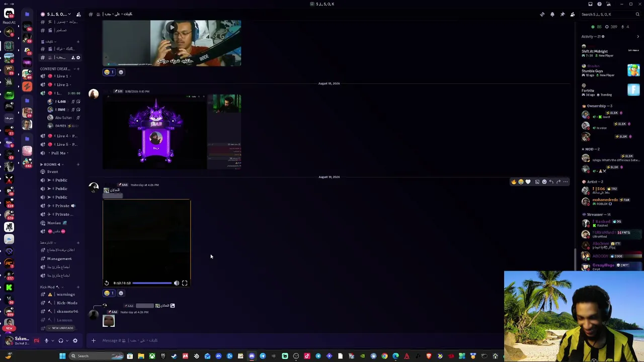Join the Live 5 voice channel

coord(60,144)
